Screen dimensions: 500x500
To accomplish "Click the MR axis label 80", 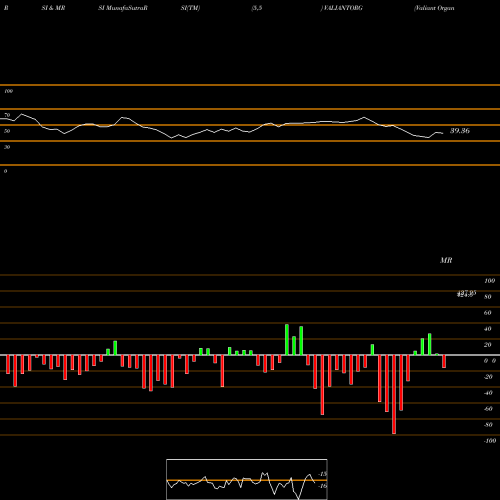I will (x=488, y=297).
